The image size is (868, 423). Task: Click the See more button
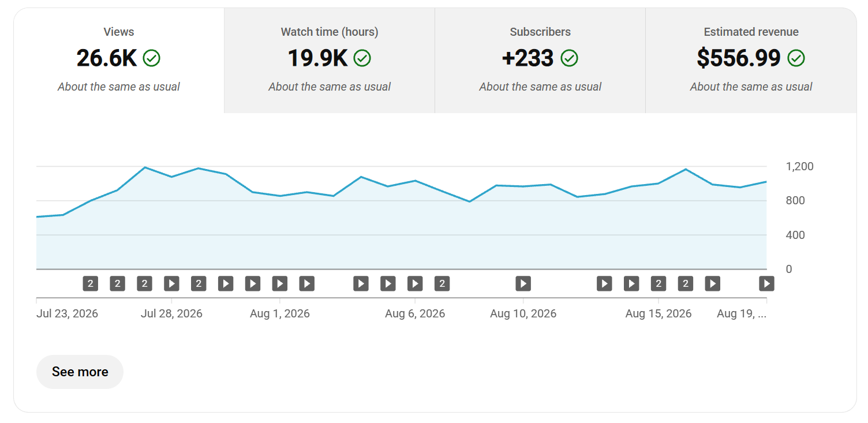(x=80, y=372)
